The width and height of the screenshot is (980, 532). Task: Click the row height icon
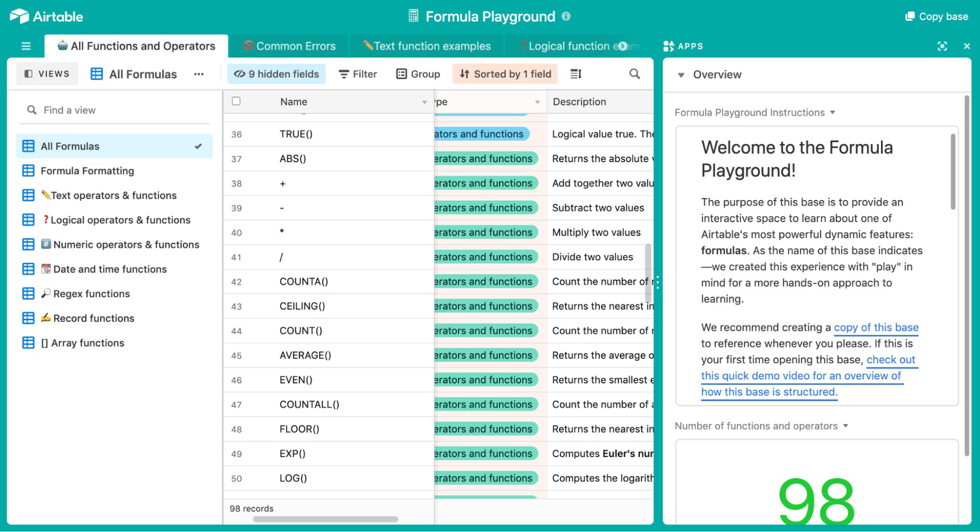(x=576, y=74)
